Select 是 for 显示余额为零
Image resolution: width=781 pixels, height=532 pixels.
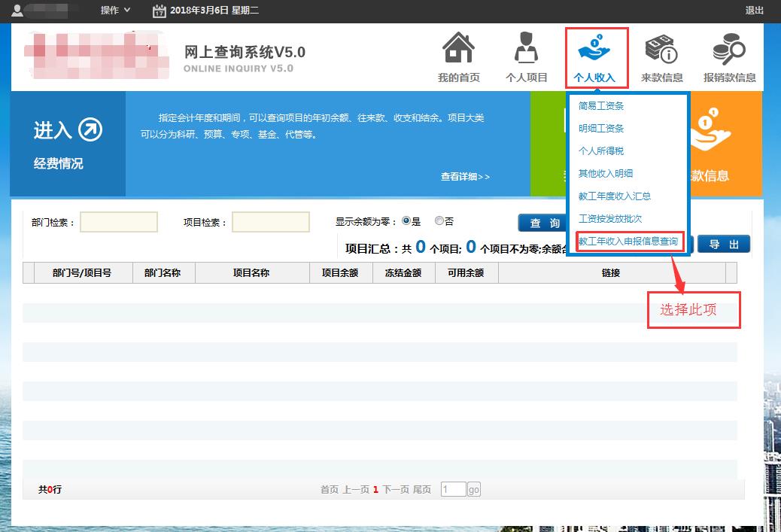pos(406,221)
